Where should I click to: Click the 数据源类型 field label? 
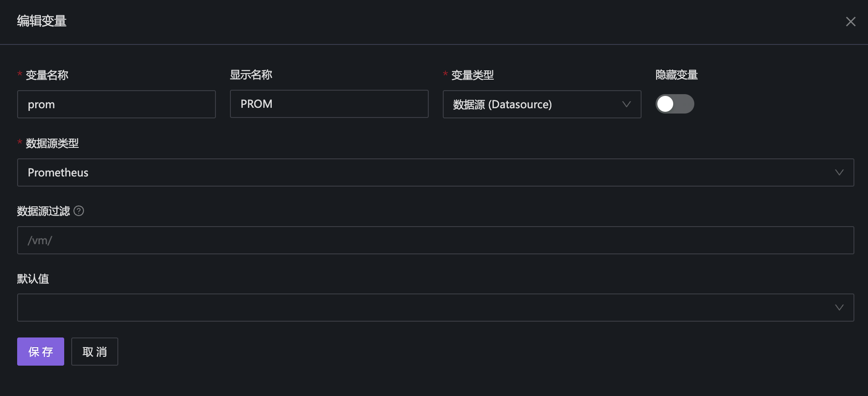pos(52,143)
